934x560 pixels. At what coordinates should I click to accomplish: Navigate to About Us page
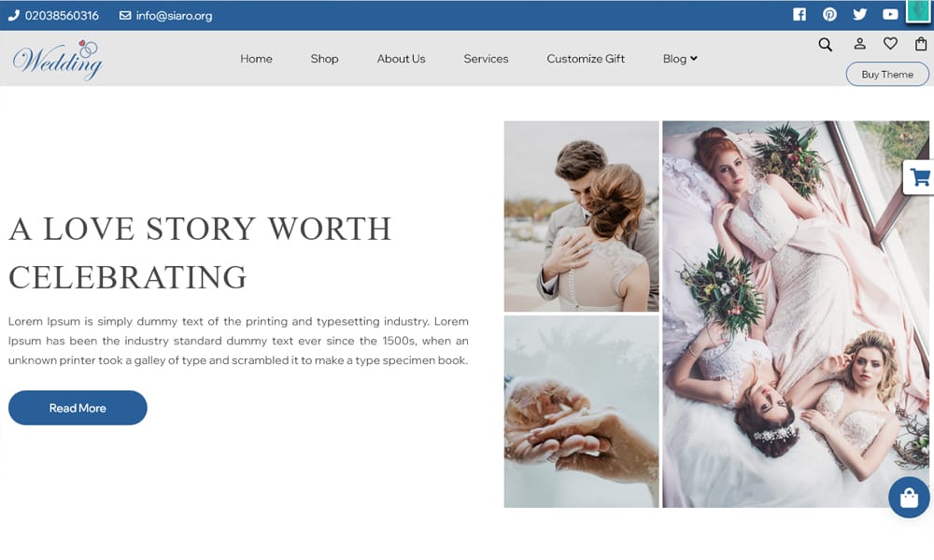tap(401, 59)
